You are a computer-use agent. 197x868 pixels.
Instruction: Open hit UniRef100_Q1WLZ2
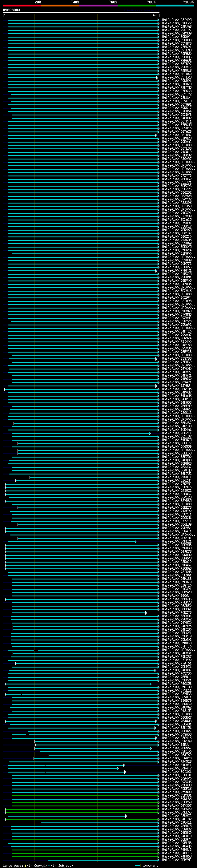click(177, 23)
